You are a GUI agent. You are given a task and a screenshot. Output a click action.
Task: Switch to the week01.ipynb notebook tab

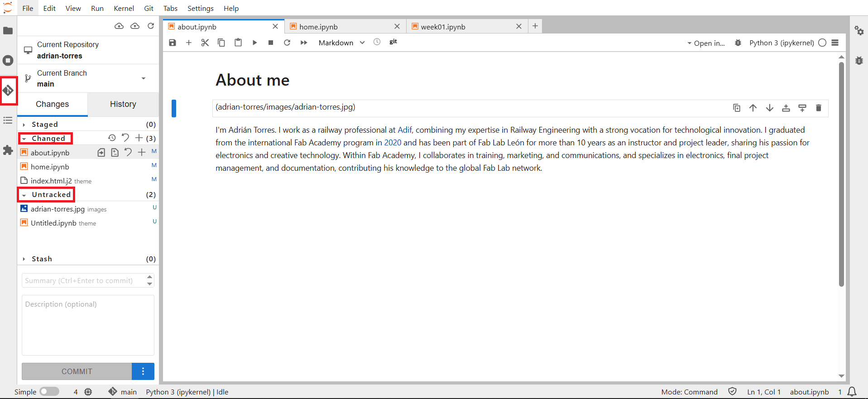tap(443, 27)
